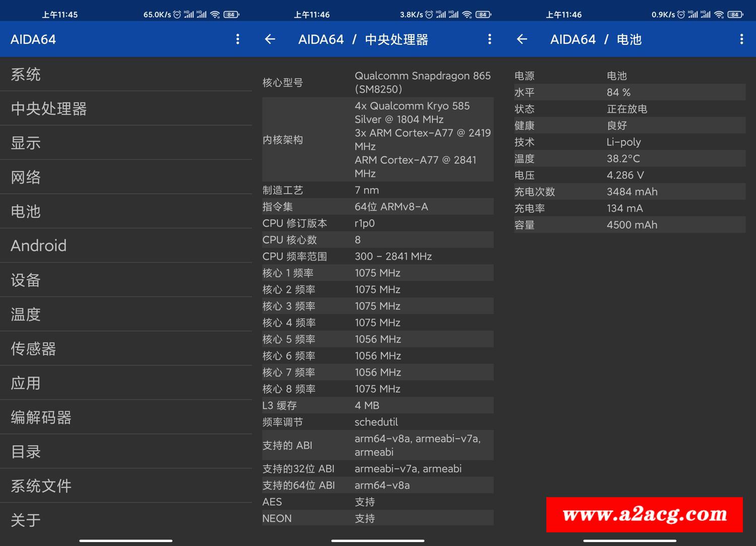Image resolution: width=756 pixels, height=546 pixels.
Task: Select NEON row label
Action: pyautogui.click(x=277, y=518)
